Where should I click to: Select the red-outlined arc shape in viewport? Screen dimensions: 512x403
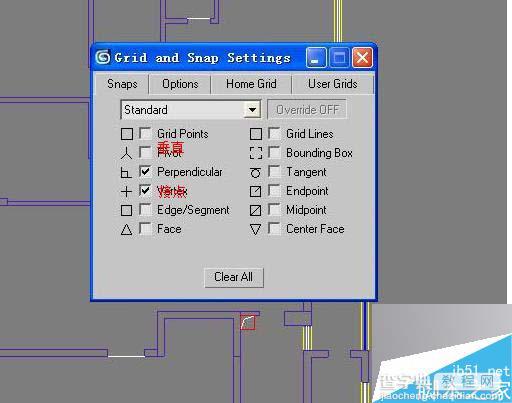pyautogui.click(x=248, y=322)
